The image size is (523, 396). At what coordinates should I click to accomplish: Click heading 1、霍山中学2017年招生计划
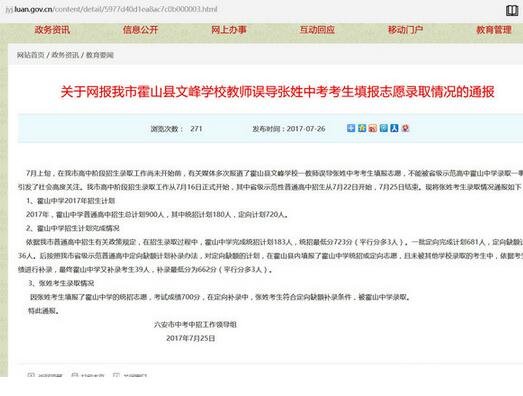(71, 201)
